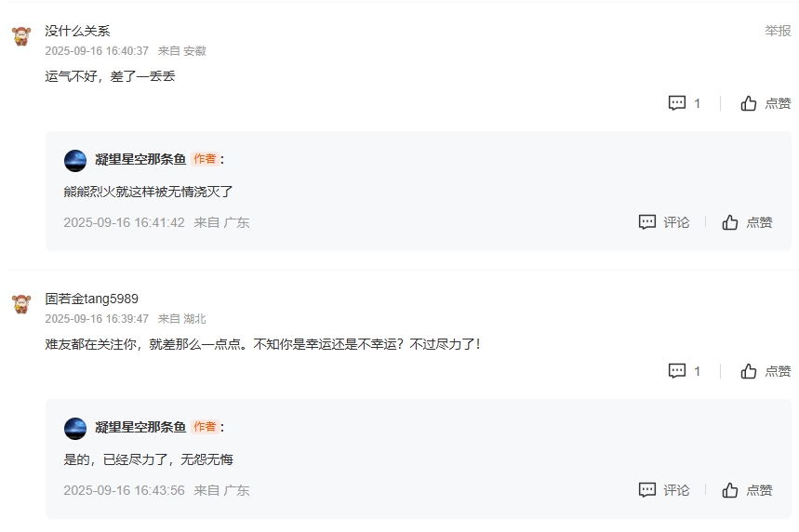The width and height of the screenshot is (799, 532).
Task: Click 点赞 label on 固若金tang5989's comment
Action: coord(778,371)
